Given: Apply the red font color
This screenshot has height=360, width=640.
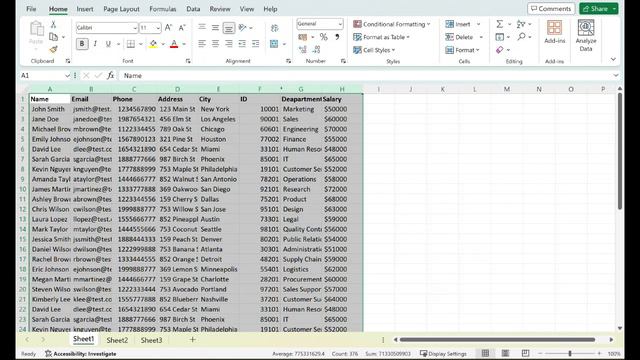Looking at the screenshot, I should point(174,44).
